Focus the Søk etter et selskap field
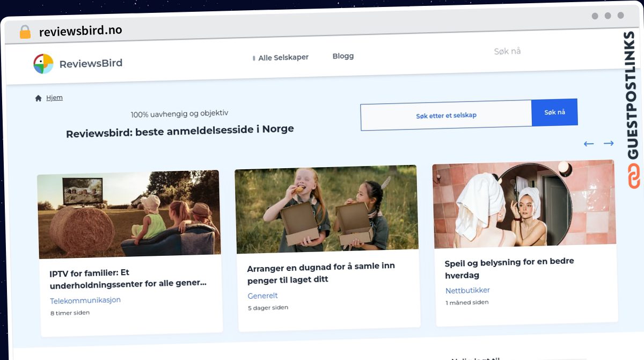Image resolution: width=644 pixels, height=360 pixels. (446, 116)
